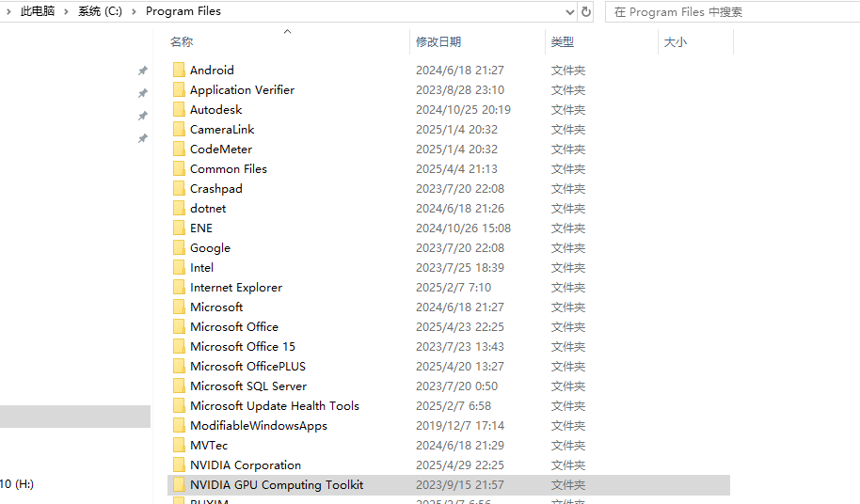Click the 文件夹 type of the Crashpad row
The height and width of the screenshot is (504, 860).
point(568,188)
